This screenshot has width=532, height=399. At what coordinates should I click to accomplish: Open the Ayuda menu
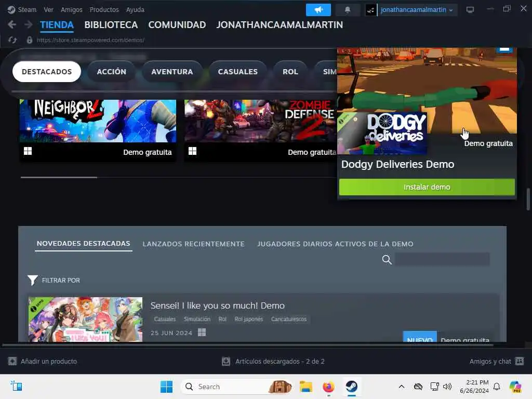coord(135,9)
